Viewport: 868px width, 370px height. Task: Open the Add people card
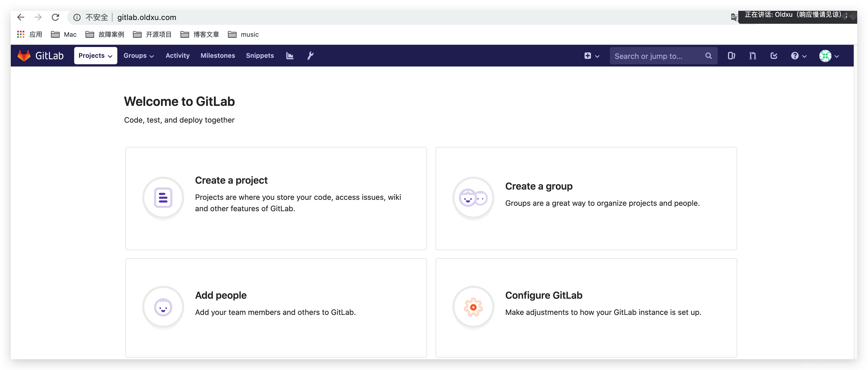(276, 308)
